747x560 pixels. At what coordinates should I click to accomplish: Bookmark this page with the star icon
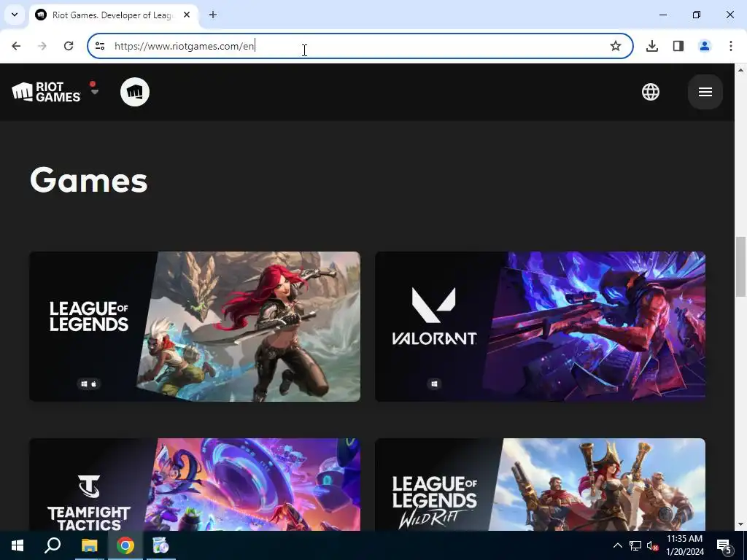[x=616, y=46]
